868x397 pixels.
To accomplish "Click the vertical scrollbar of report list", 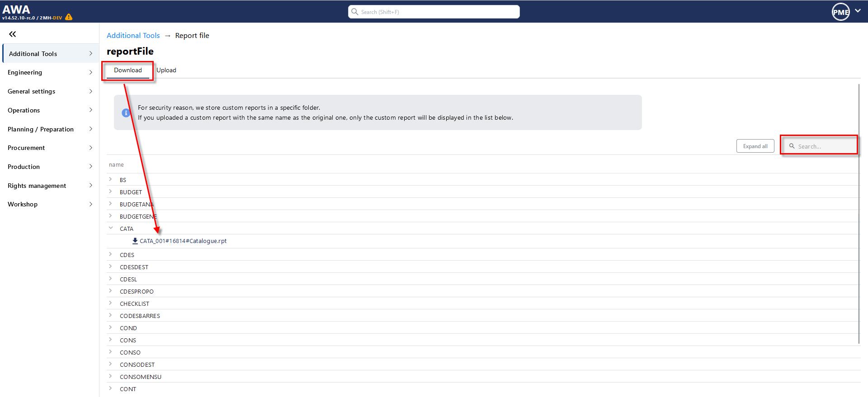I will (x=859, y=212).
